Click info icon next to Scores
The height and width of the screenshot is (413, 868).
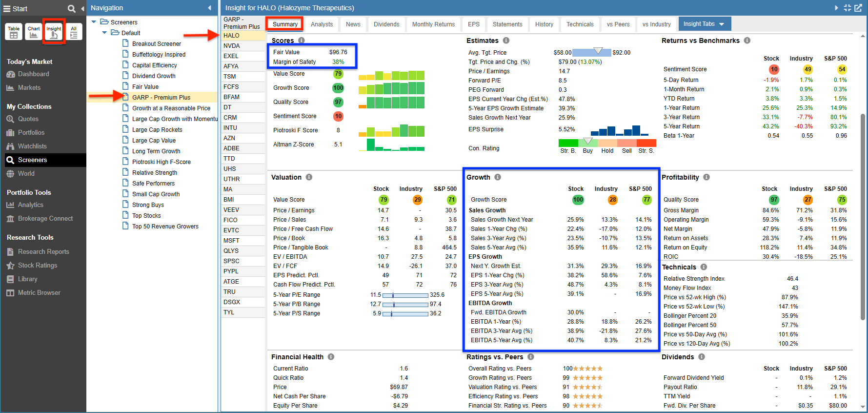302,41
